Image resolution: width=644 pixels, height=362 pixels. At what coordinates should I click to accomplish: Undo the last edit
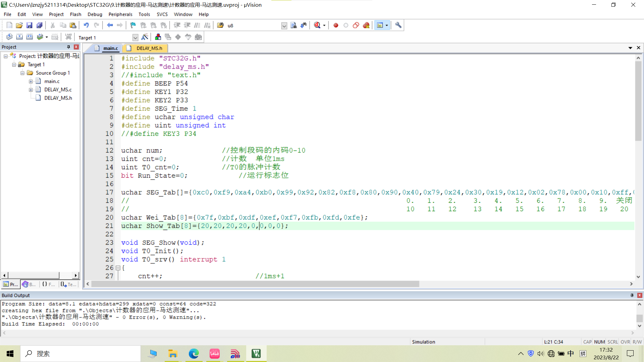[86, 25]
